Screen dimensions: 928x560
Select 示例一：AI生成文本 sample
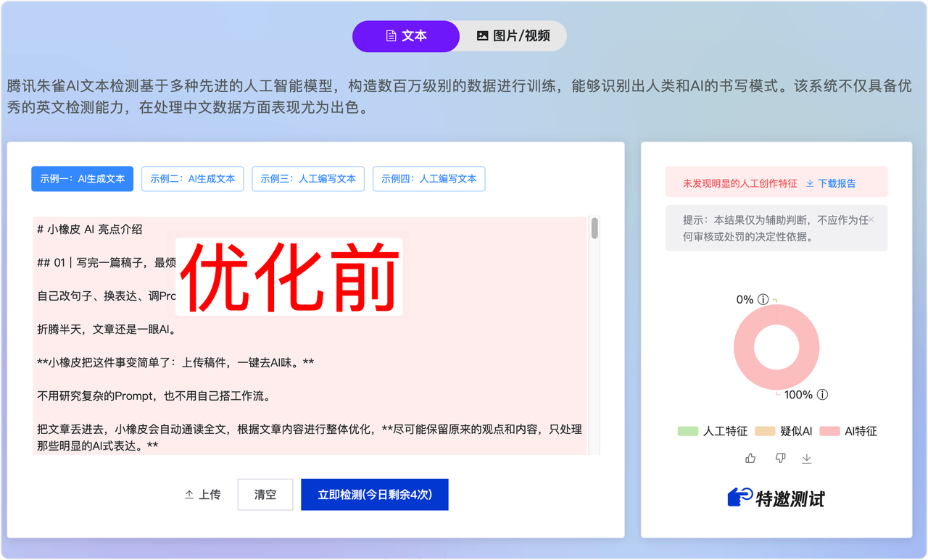point(82,179)
